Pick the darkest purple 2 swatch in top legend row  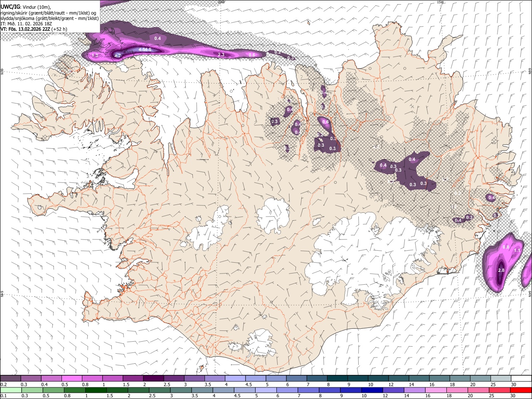(153, 379)
